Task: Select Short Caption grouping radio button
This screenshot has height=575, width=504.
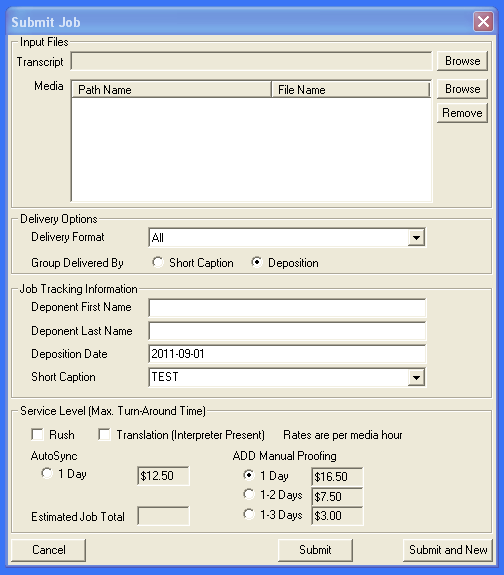Action: coord(158,262)
